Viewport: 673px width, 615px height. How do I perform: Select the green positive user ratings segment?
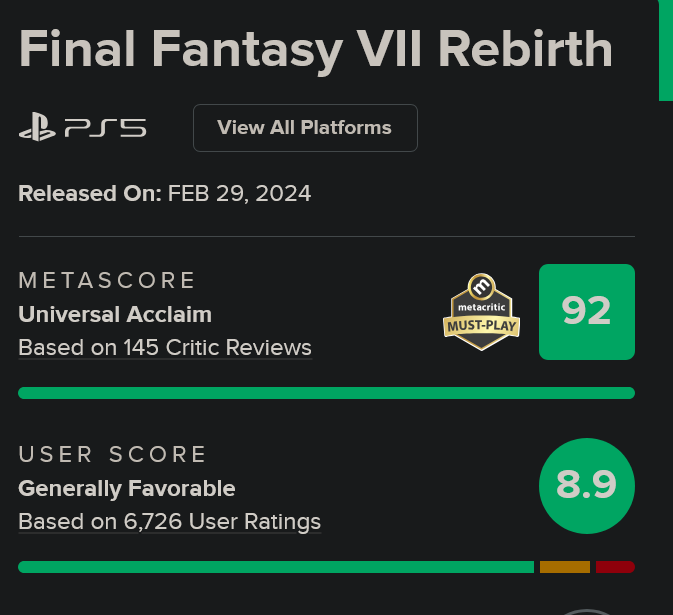pyautogui.click(x=276, y=567)
